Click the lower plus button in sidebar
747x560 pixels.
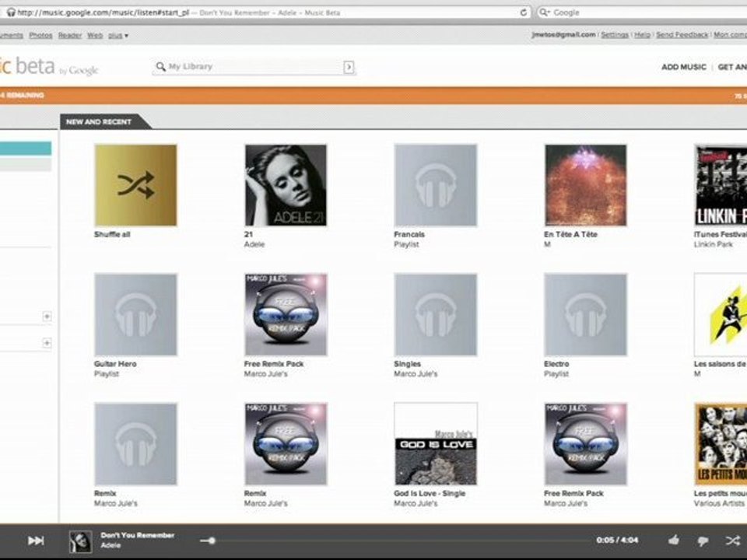pos(47,343)
